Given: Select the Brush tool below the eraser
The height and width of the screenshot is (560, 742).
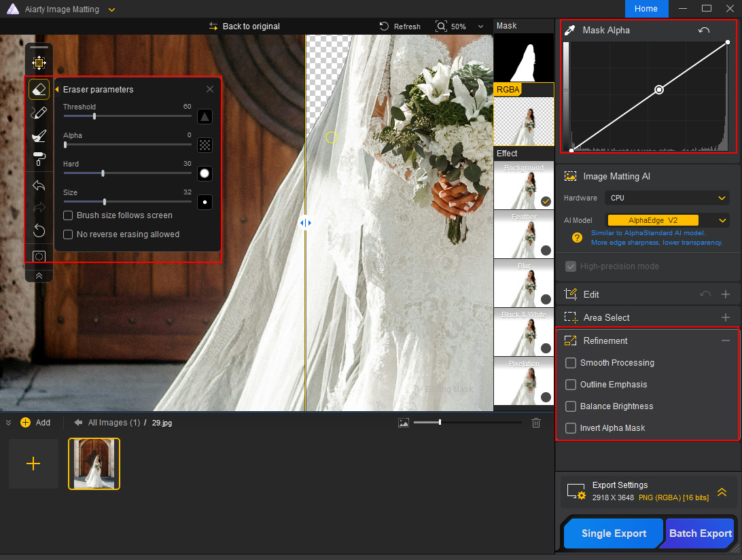Looking at the screenshot, I should tap(39, 113).
